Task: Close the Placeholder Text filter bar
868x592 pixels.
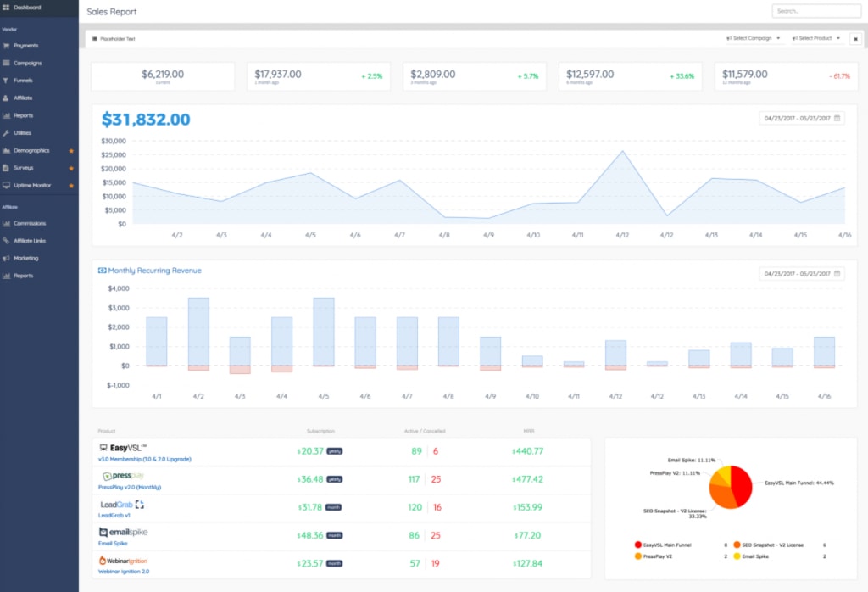Action: point(855,39)
